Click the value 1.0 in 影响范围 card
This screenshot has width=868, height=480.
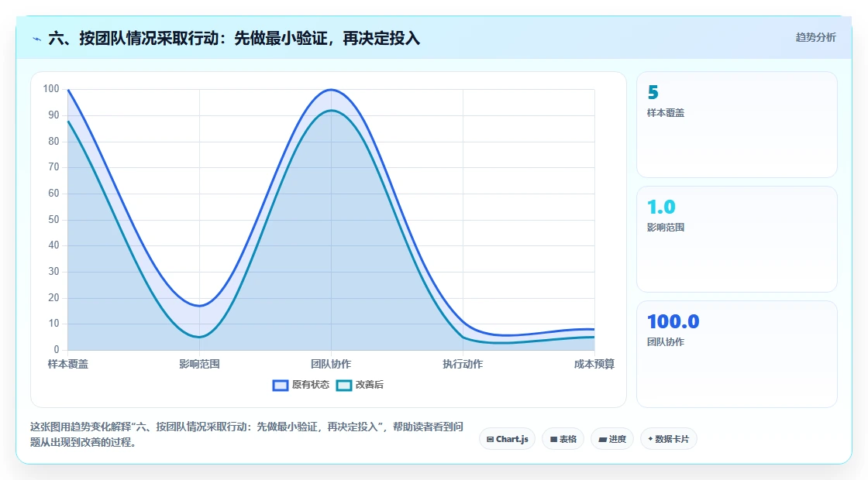[661, 207]
